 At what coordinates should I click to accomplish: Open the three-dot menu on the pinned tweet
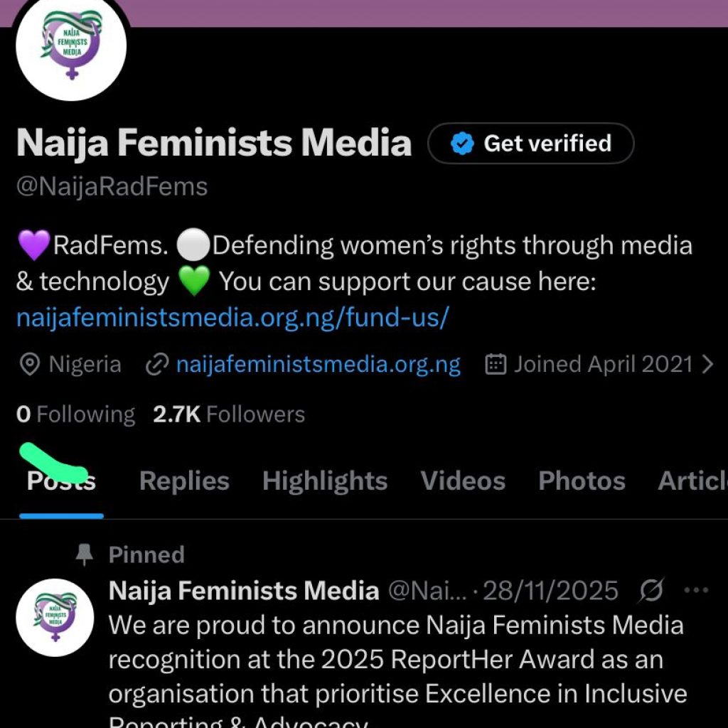point(695,590)
